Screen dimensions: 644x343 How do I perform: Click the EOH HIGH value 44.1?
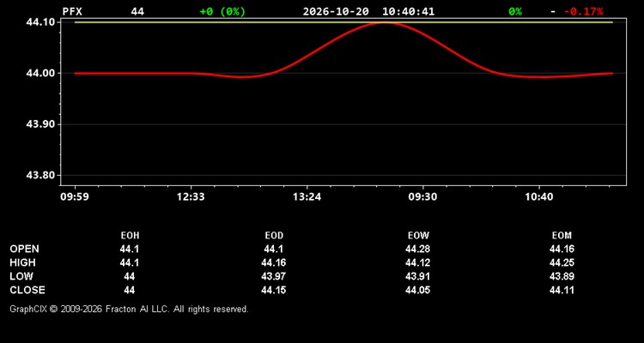130,262
